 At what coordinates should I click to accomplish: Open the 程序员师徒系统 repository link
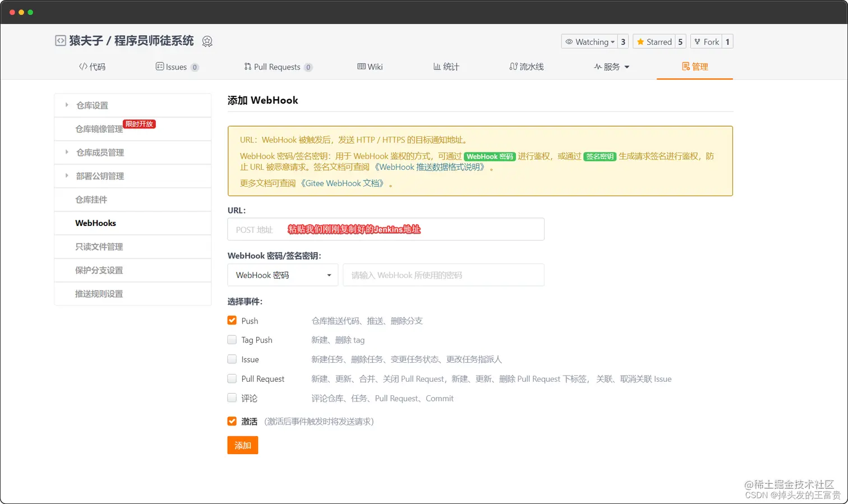coord(154,41)
